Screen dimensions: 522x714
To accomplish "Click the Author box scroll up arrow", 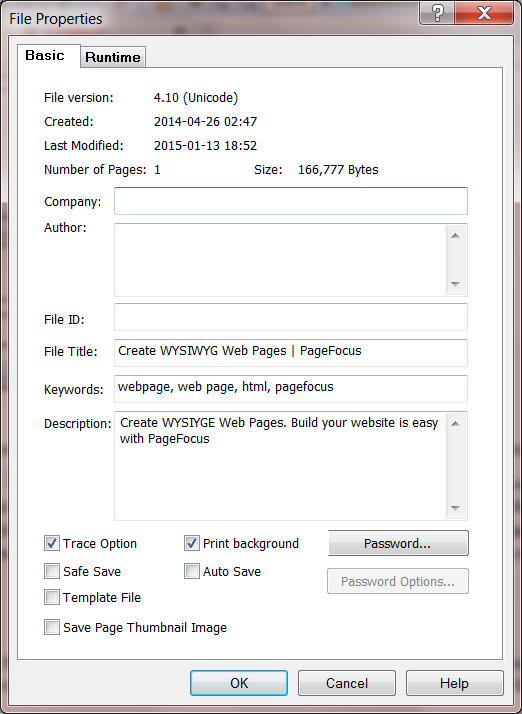I will click(x=455, y=236).
